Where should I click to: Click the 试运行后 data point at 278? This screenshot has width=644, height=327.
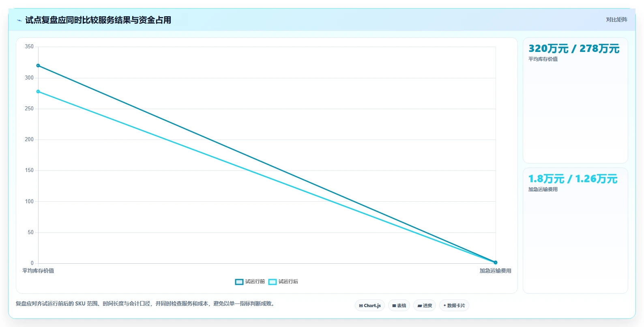coord(38,92)
